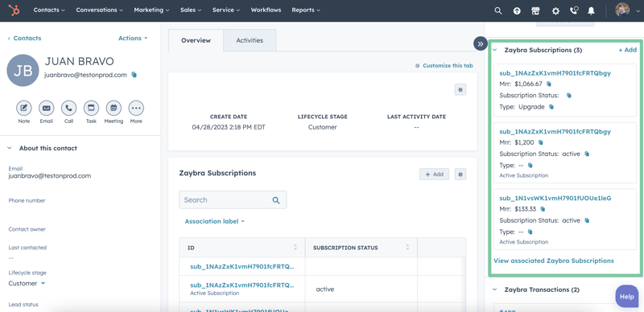The image size is (644, 312).
Task: Go back to Contacts list
Action: (x=24, y=38)
